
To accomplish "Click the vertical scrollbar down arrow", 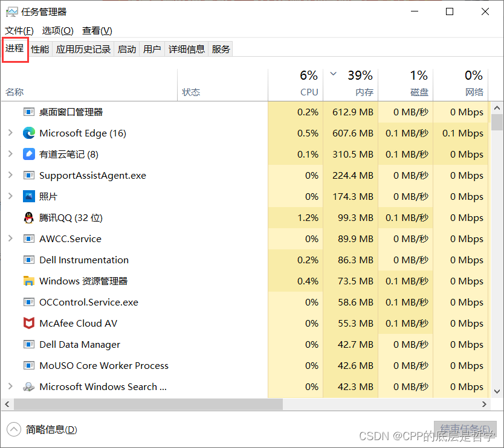I will tap(497, 391).
